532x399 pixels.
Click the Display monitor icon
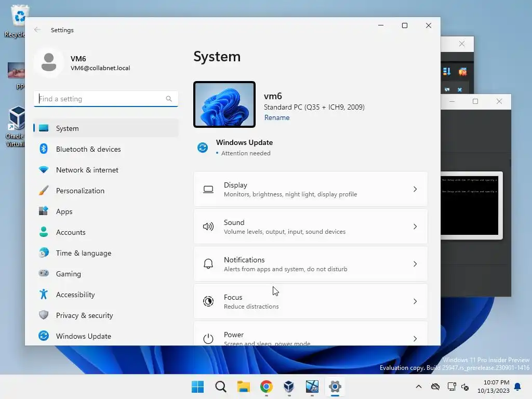[x=208, y=189]
